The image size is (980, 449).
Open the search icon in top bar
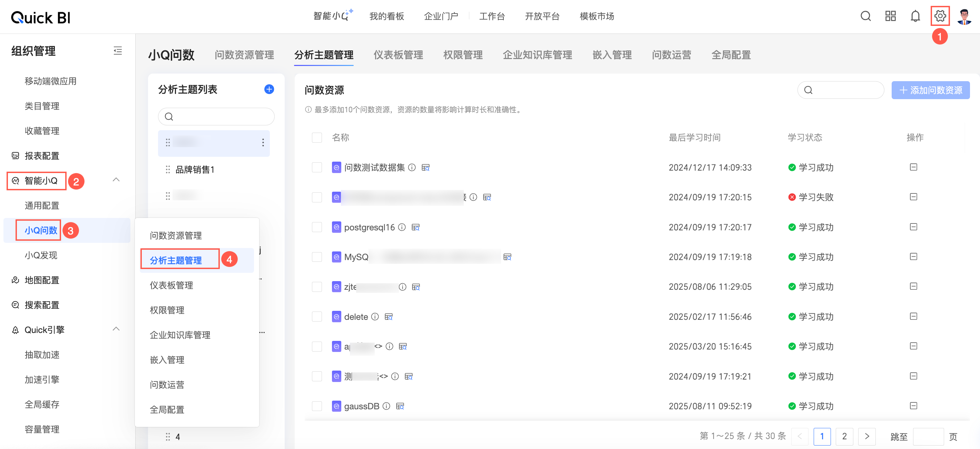click(x=865, y=16)
